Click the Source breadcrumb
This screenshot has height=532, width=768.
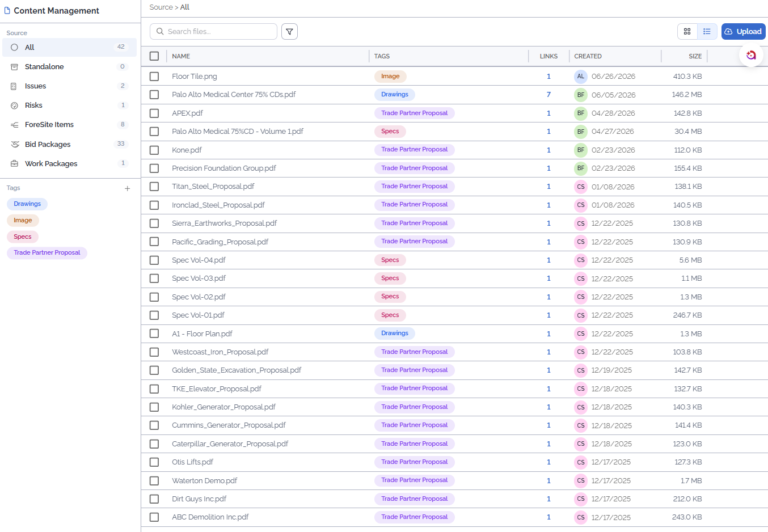click(x=161, y=7)
